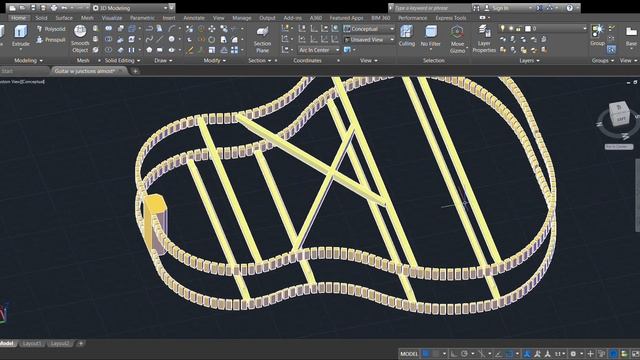Expand the Modeling panel
This screenshot has width=640, height=360.
(28, 60)
